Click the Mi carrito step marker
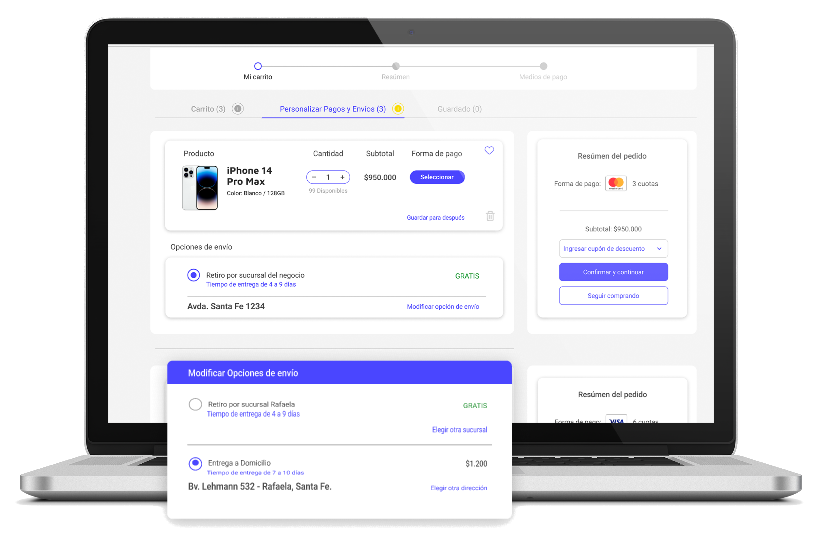The image size is (817, 534). coord(257,66)
